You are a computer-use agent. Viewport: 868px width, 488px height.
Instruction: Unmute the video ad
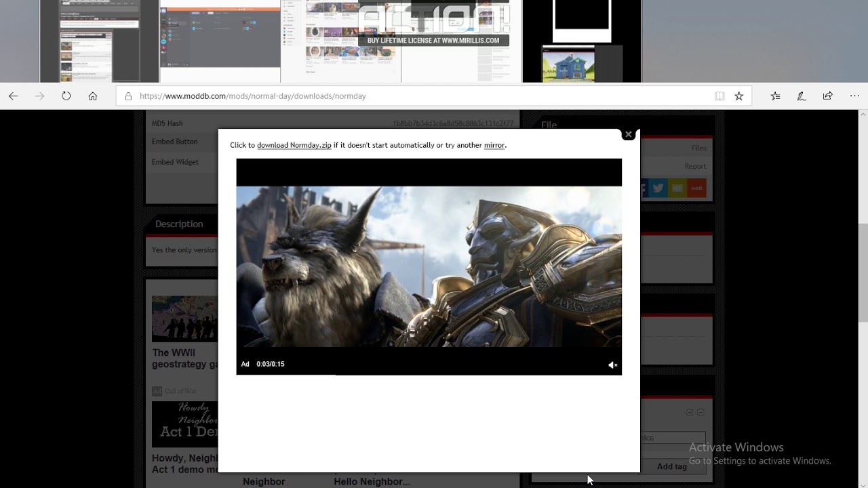612,365
